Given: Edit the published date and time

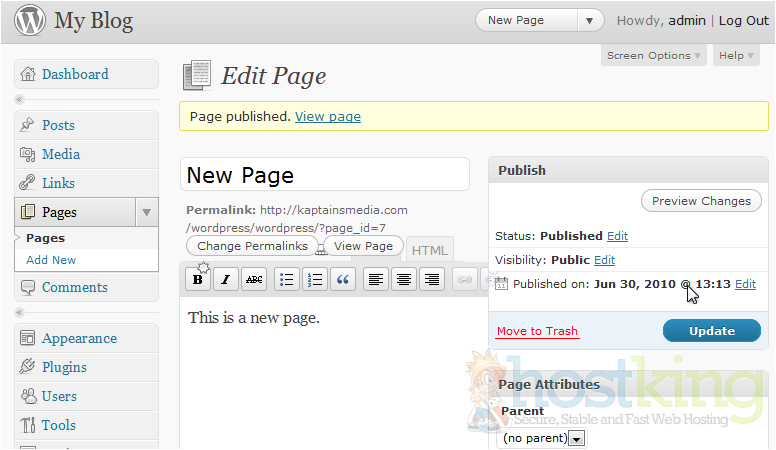Looking at the screenshot, I should coord(745,285).
